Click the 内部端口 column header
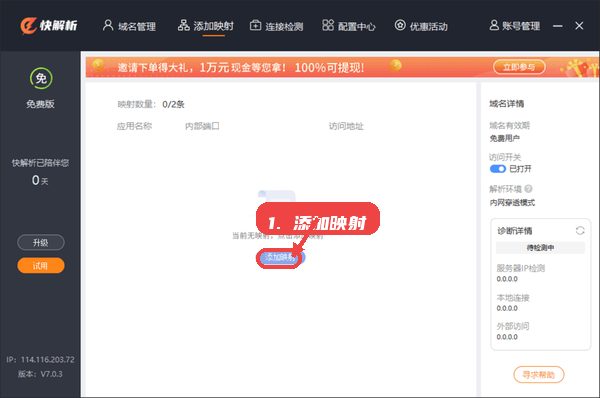Viewport: 600px width, 398px height. (x=202, y=126)
